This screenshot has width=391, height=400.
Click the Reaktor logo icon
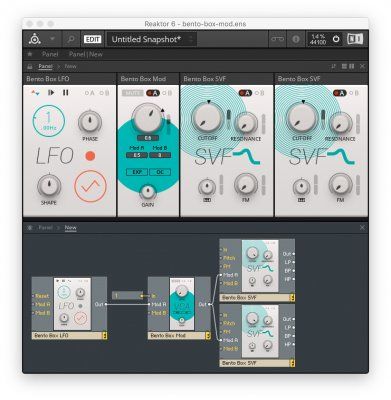click(35, 39)
